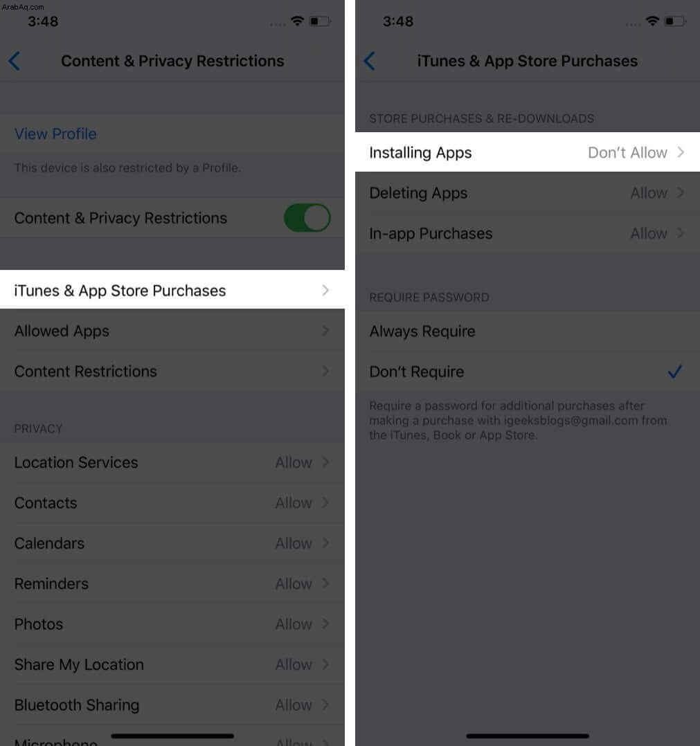Expand Content Restrictions chevron
Screen dimensions: 700x746
tap(325, 371)
